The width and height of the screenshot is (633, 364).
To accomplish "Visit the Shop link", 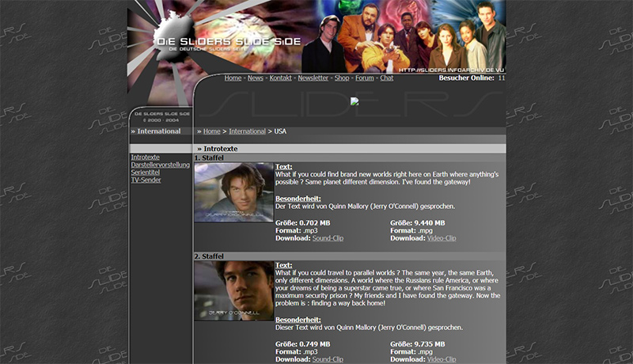I will tap(342, 78).
